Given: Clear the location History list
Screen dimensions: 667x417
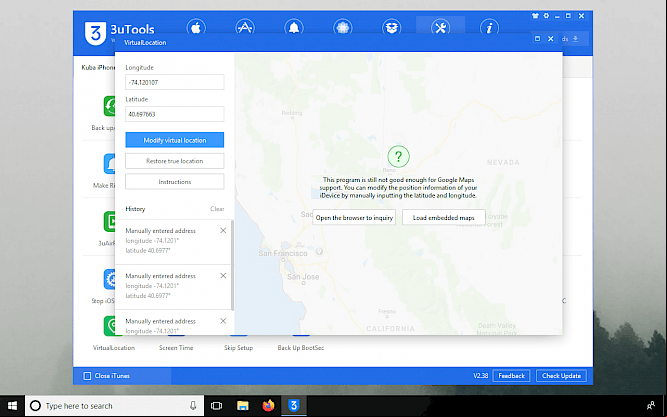Looking at the screenshot, I should [x=217, y=209].
